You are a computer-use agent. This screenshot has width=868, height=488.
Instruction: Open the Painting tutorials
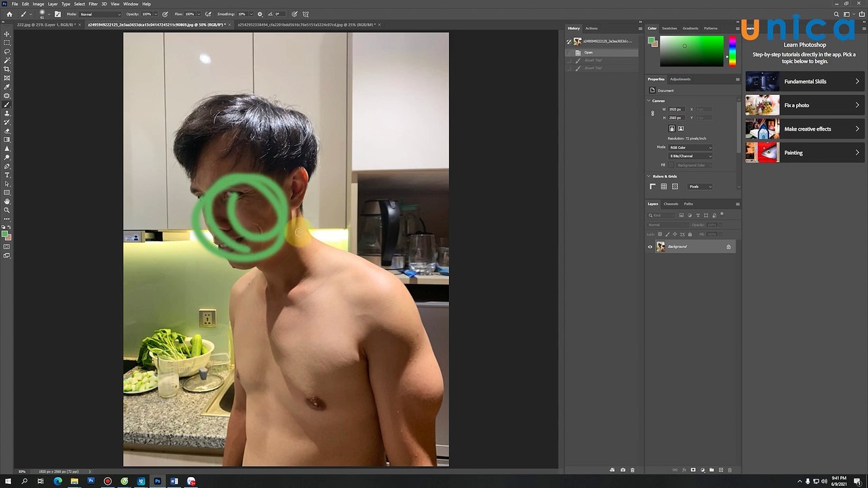tap(804, 152)
